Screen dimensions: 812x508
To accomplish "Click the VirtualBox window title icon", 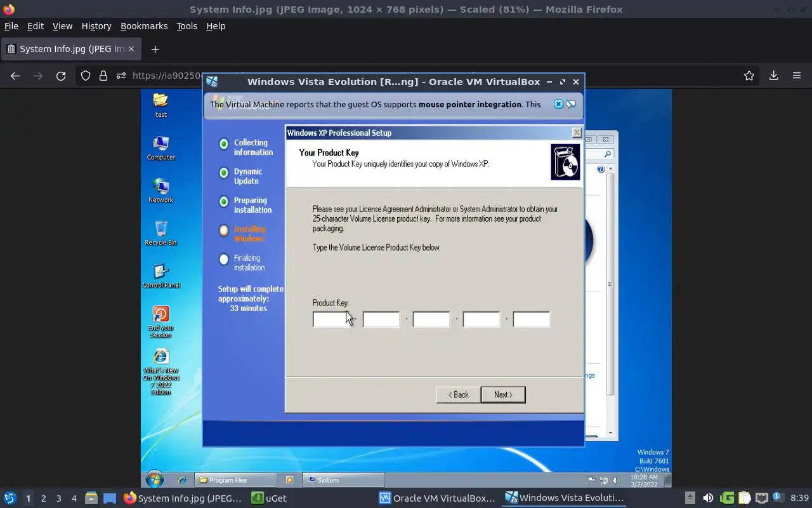I will pyautogui.click(x=212, y=82).
